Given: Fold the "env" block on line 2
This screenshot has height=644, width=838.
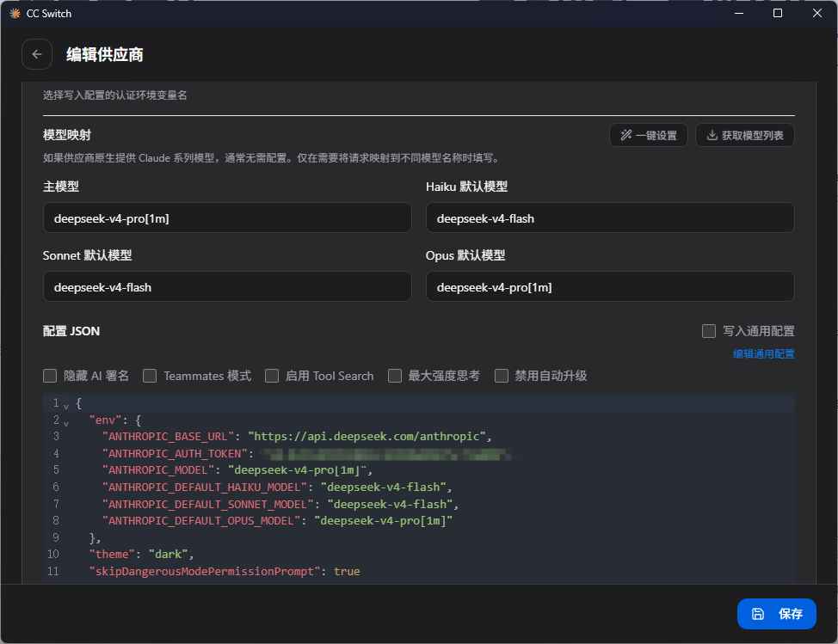Looking at the screenshot, I should pyautogui.click(x=66, y=423).
